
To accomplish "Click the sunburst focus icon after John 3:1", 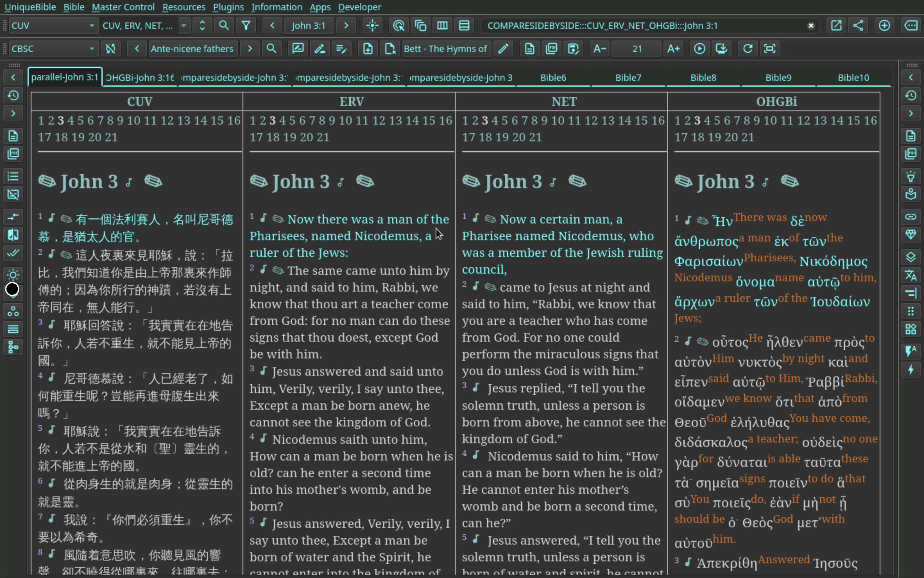I will click(x=372, y=26).
